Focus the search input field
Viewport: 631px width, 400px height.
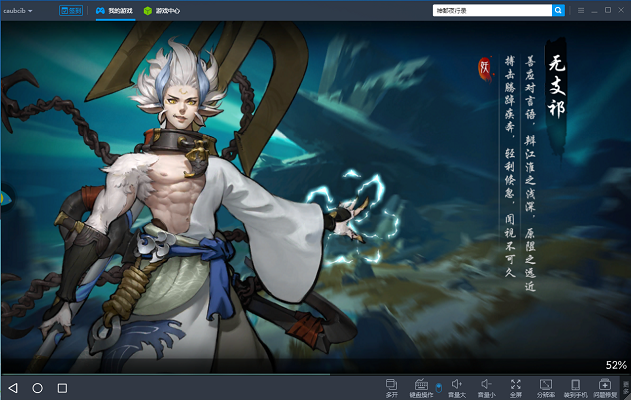pos(492,10)
